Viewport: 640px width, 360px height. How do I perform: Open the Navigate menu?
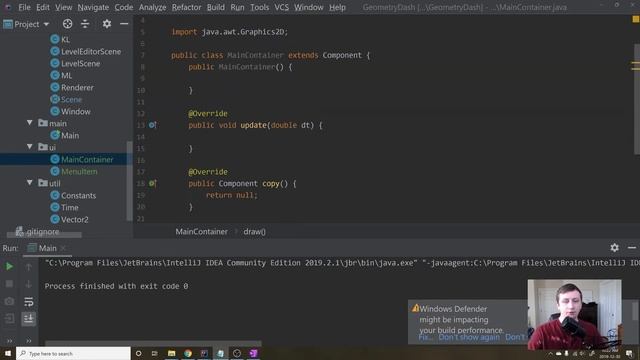coord(93,7)
